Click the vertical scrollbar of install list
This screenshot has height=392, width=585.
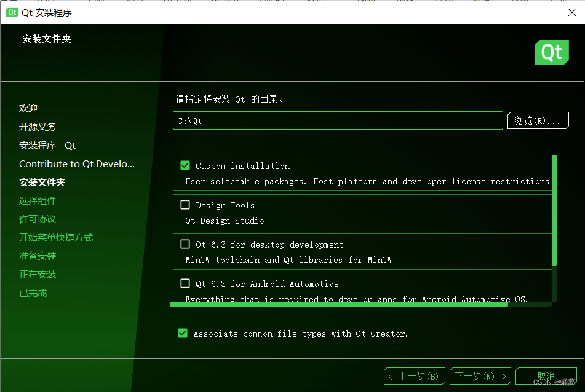click(554, 211)
